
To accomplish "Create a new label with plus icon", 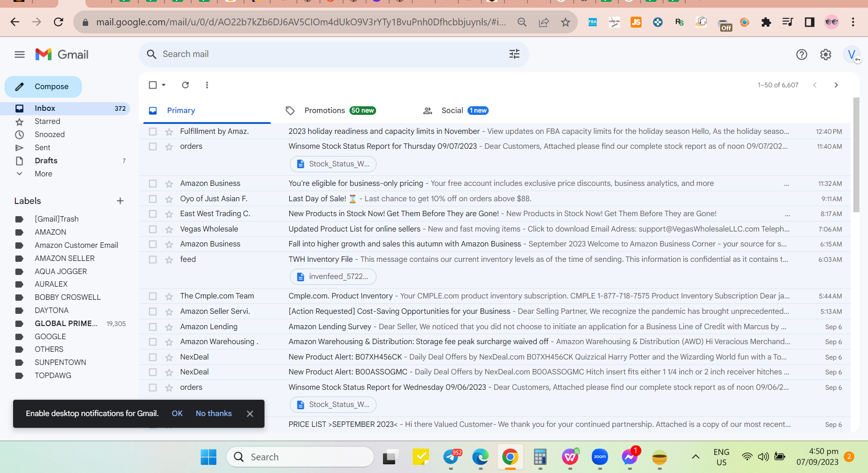I will click(x=120, y=201).
